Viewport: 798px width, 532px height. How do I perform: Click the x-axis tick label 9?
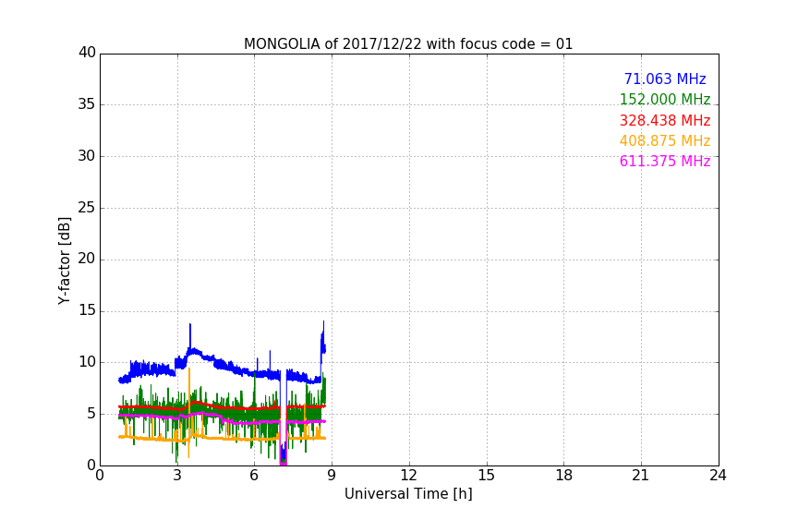coord(332,476)
